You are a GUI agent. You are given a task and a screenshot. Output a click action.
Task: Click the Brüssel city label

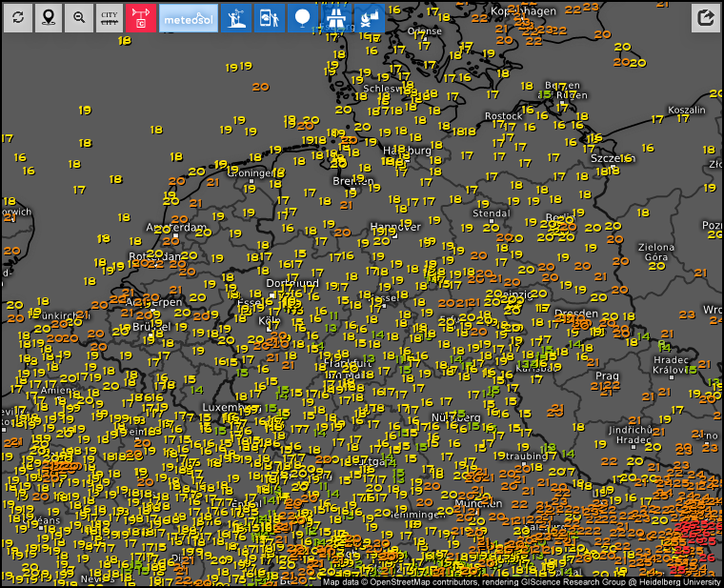tap(151, 327)
